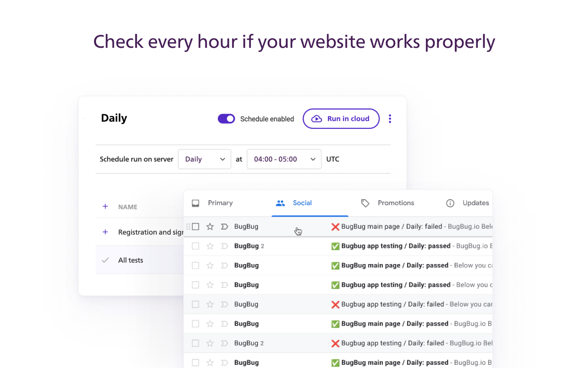Switch to the Promotions tab
This screenshot has height=368, width=588.
(x=396, y=203)
